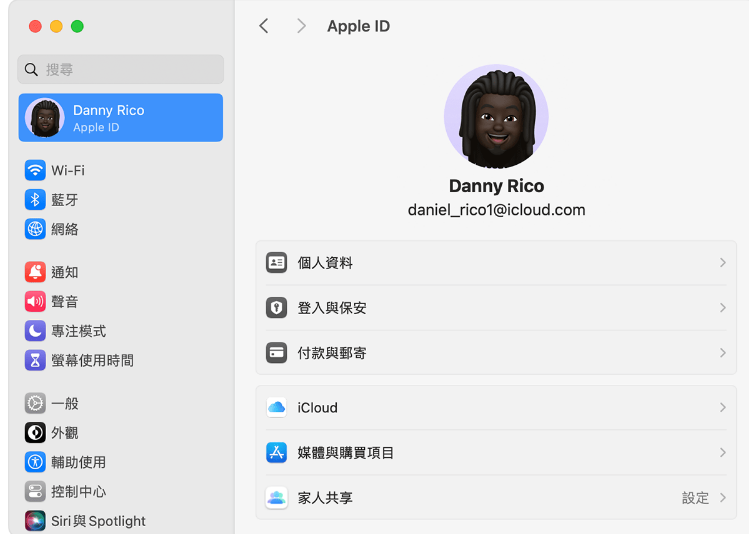The width and height of the screenshot is (749, 534).
Task: Select the 通知 bell icon
Action: [x=35, y=272]
